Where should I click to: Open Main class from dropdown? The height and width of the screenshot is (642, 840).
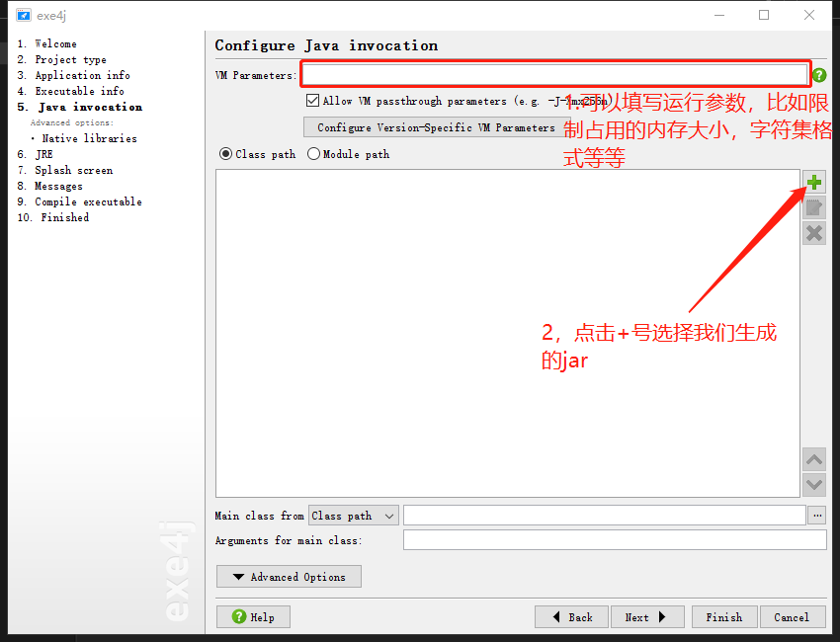(x=354, y=516)
